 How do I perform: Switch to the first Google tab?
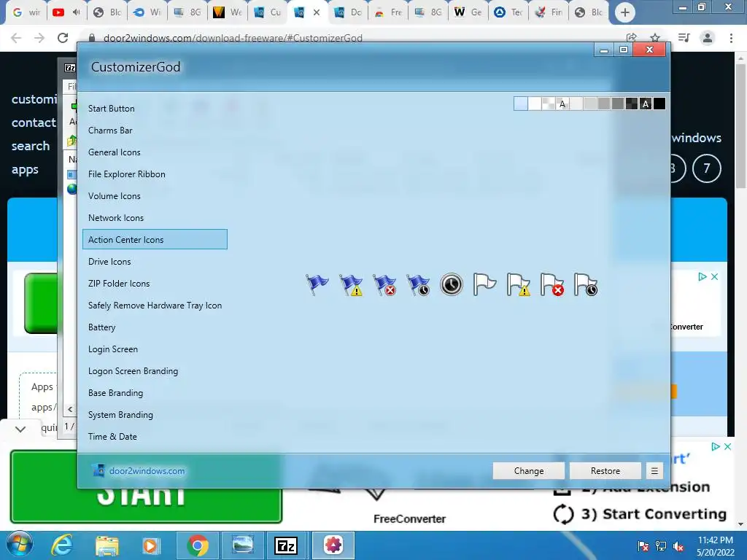pyautogui.click(x=26, y=13)
